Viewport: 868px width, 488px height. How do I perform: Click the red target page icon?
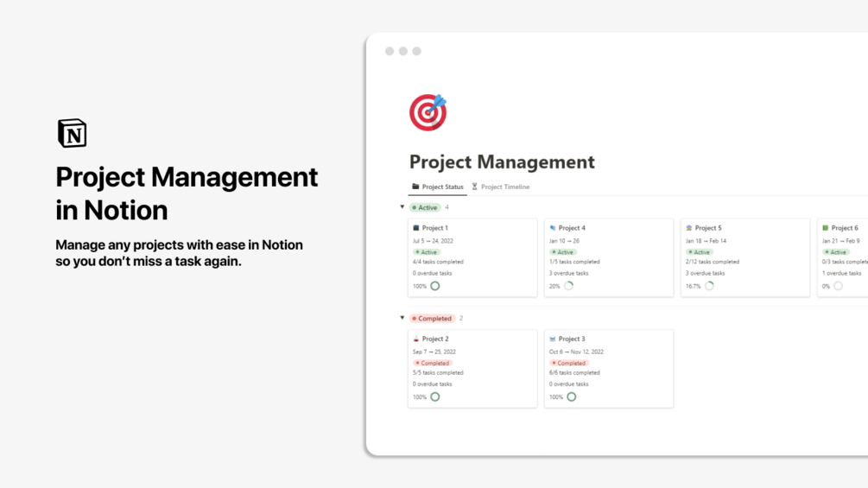(x=428, y=112)
